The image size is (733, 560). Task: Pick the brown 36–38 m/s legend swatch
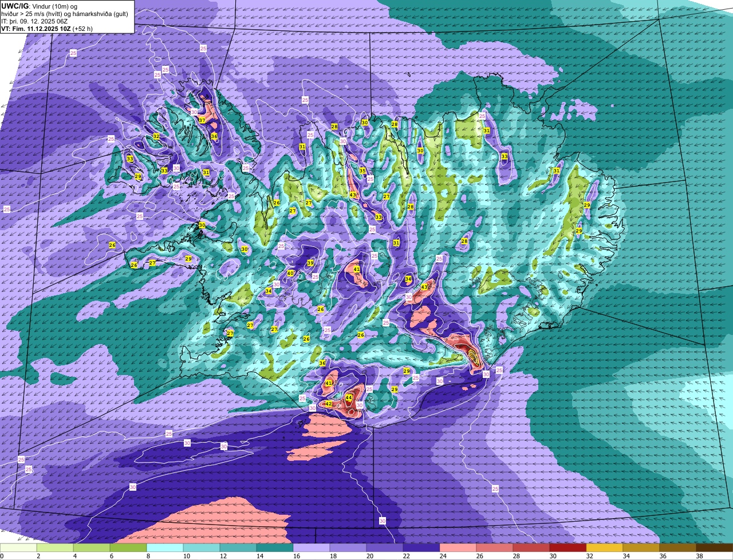(x=678, y=548)
